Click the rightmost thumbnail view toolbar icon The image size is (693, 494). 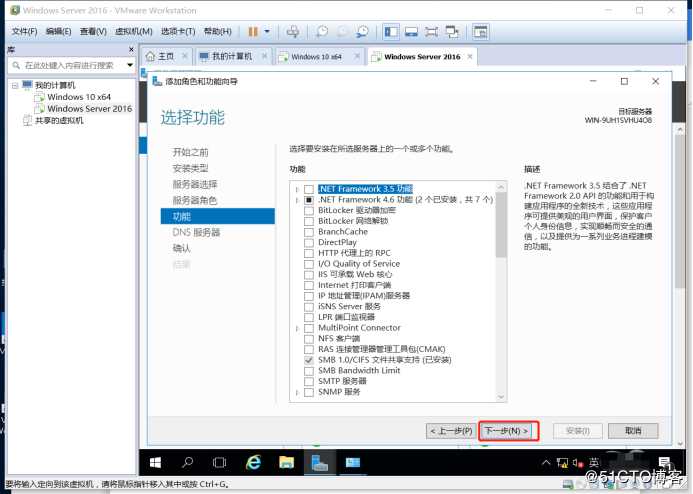[480, 32]
